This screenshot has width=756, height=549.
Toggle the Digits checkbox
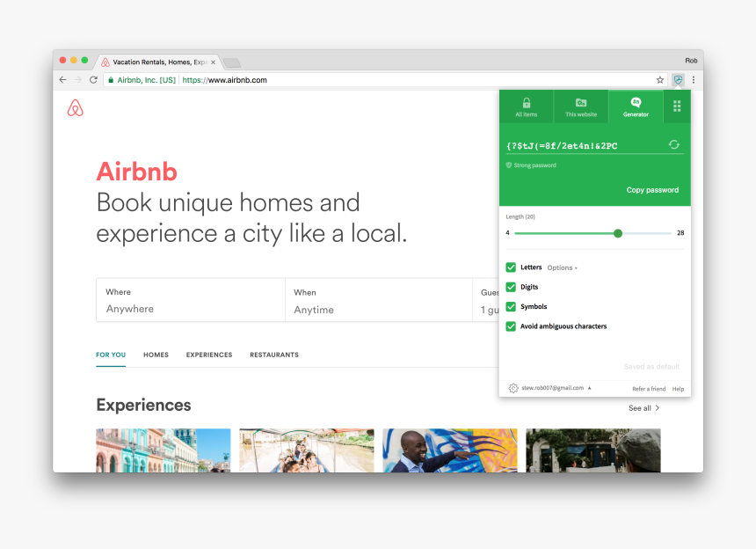511,287
